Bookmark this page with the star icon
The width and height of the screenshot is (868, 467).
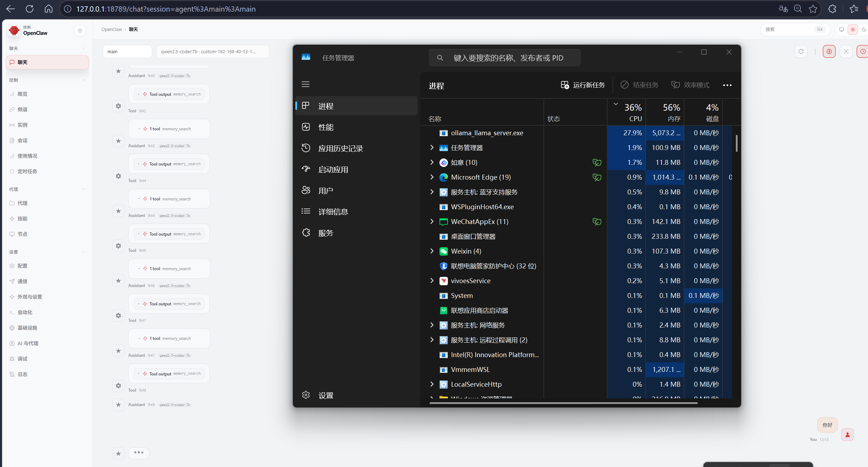813,9
